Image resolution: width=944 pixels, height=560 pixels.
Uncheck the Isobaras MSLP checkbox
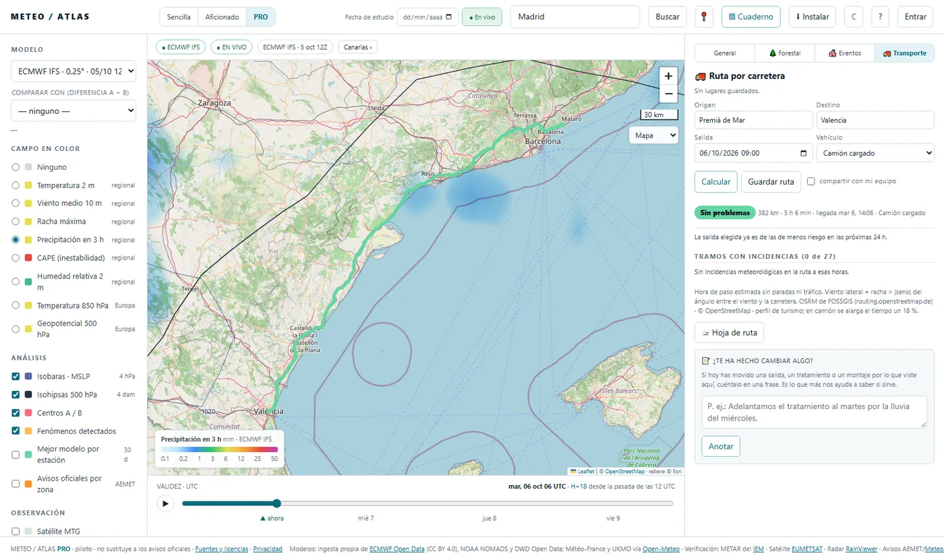[16, 376]
